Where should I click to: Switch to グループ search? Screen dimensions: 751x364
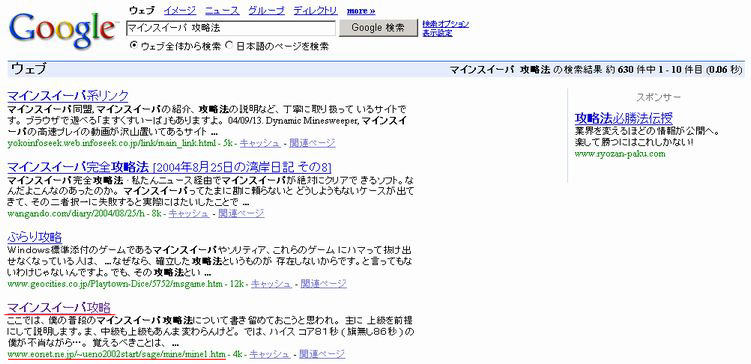click(266, 10)
